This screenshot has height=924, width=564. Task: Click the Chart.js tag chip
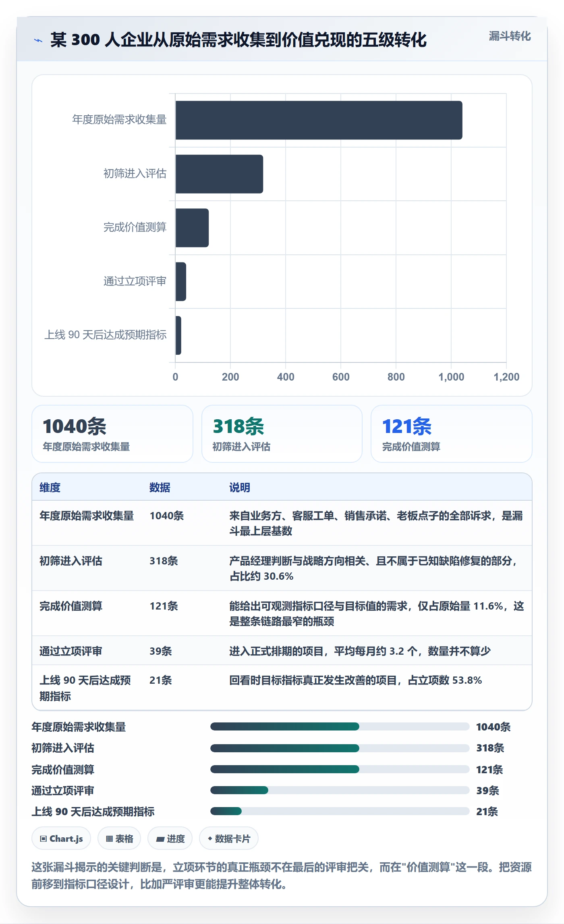click(x=61, y=839)
